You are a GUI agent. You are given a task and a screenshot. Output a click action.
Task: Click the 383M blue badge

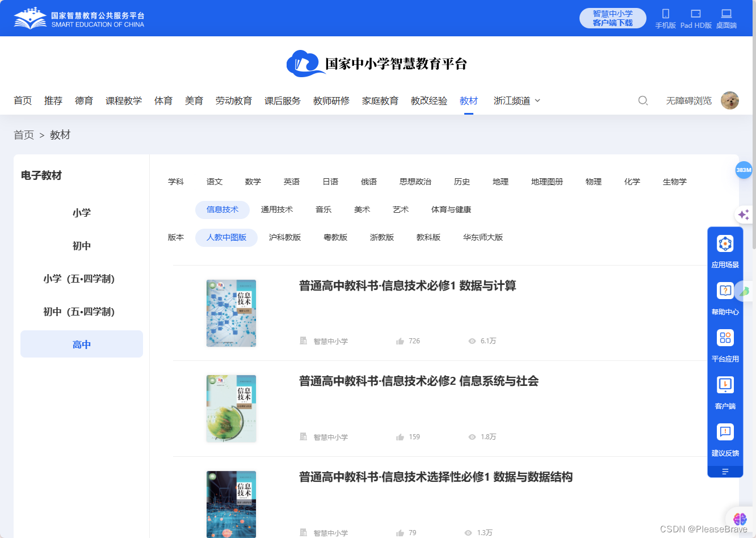pos(744,170)
